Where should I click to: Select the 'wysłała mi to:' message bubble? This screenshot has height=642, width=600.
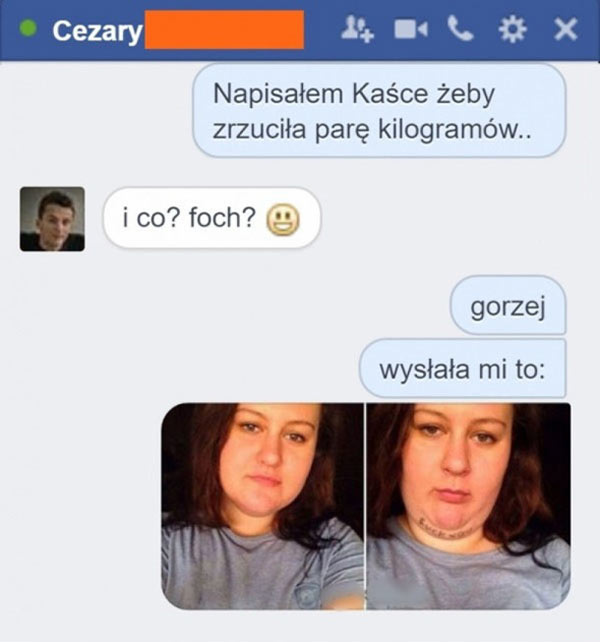[x=463, y=368]
